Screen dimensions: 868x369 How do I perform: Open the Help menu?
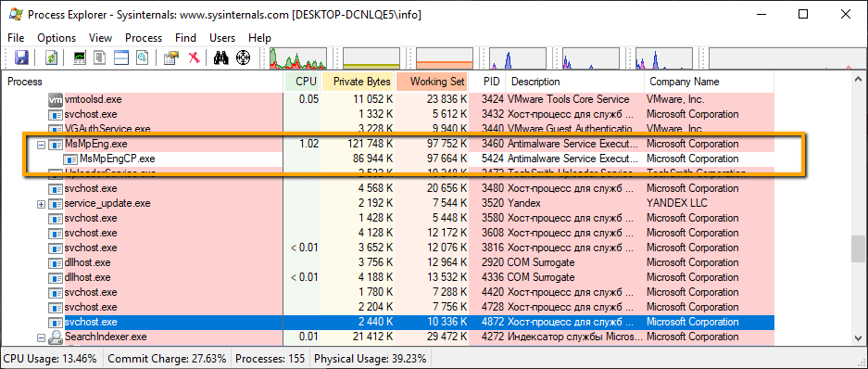pyautogui.click(x=259, y=38)
